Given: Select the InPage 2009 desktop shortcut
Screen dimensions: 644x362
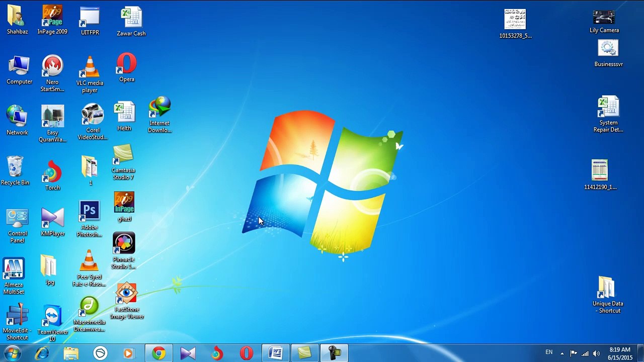Looking at the screenshot, I should (52, 20).
